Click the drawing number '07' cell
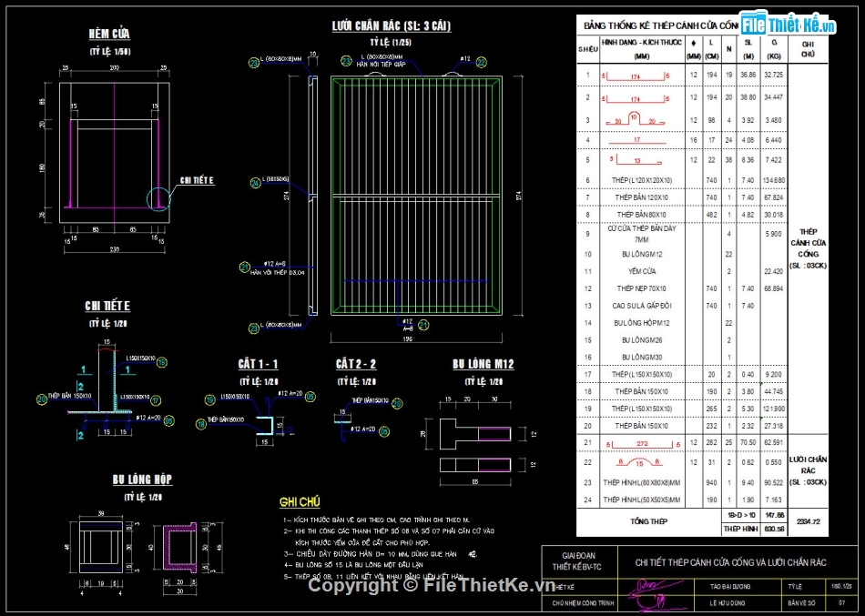Screen dimensions: 865x616 842,603
